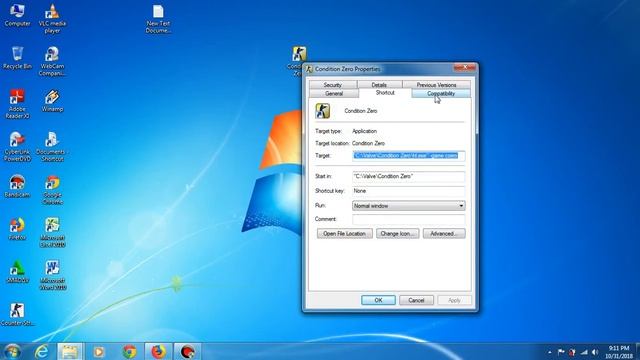Screen dimensions: 640x360
Task: Select the Microsoft Excel 2010 shortcut
Action: (x=52, y=233)
